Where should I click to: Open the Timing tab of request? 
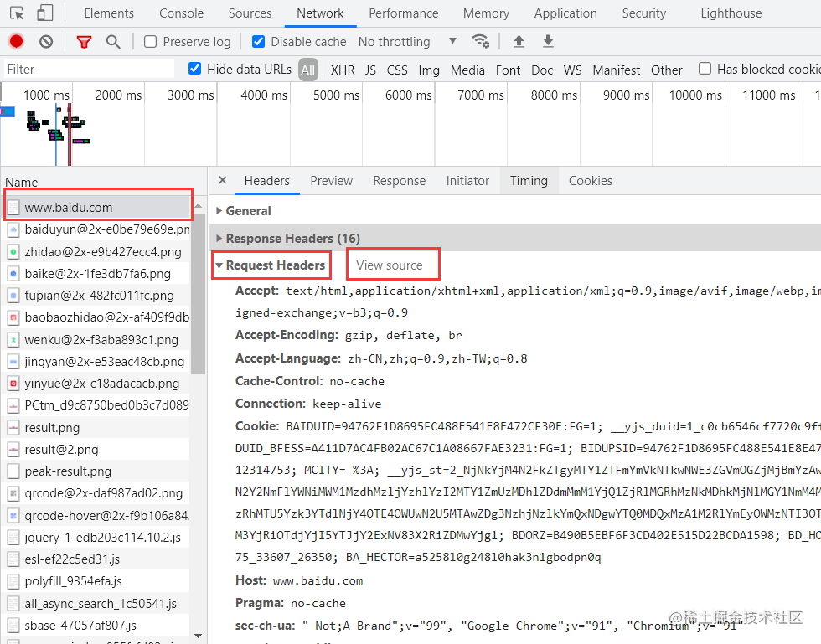[x=529, y=181]
